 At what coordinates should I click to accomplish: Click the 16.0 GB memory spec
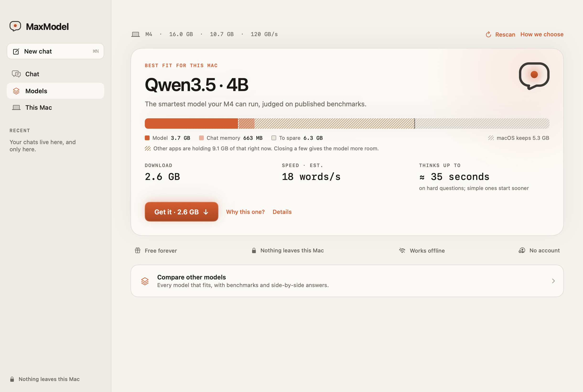pos(181,34)
